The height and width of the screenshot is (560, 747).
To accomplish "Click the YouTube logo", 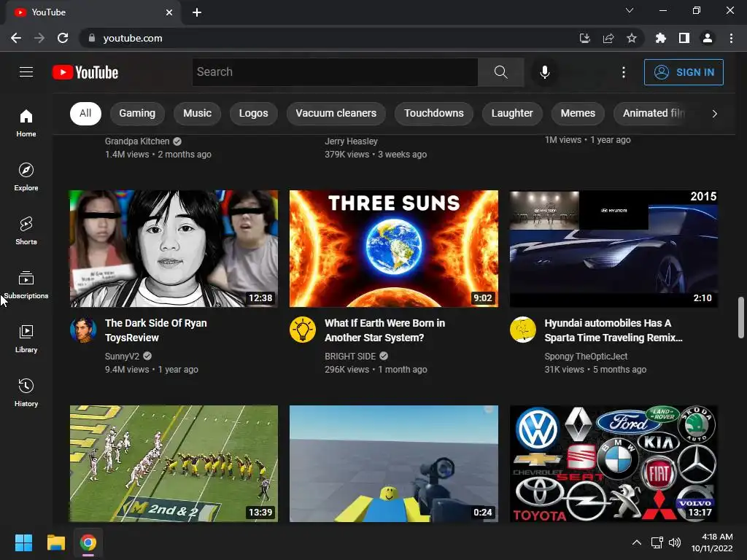I will 85,72.
